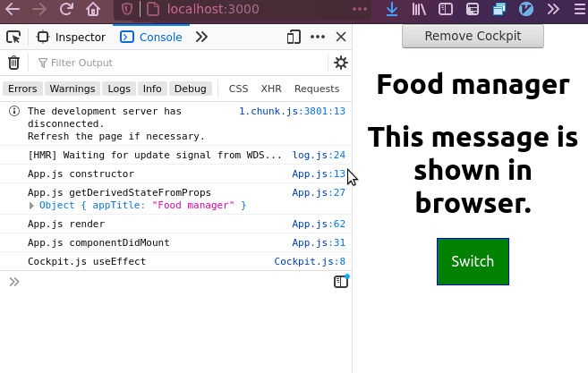588x373 pixels.
Task: Focus the Filter Output field
Action: click(x=180, y=63)
